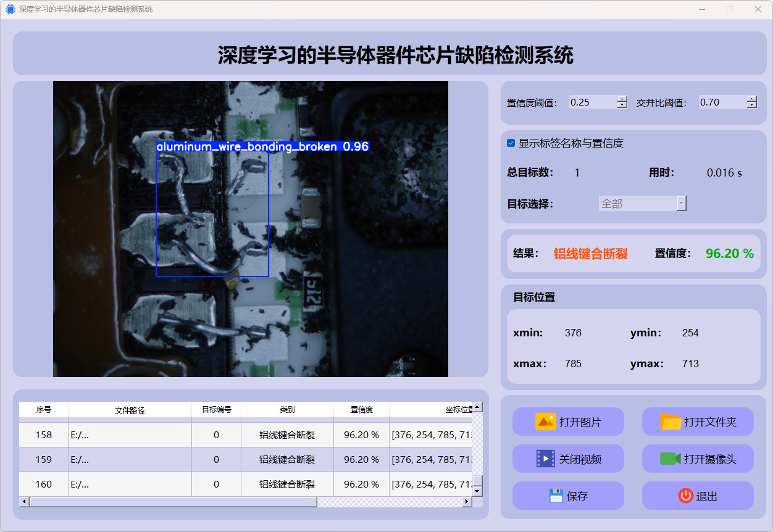
Task: Click the green camera icon to open camera
Action: [x=670, y=459]
